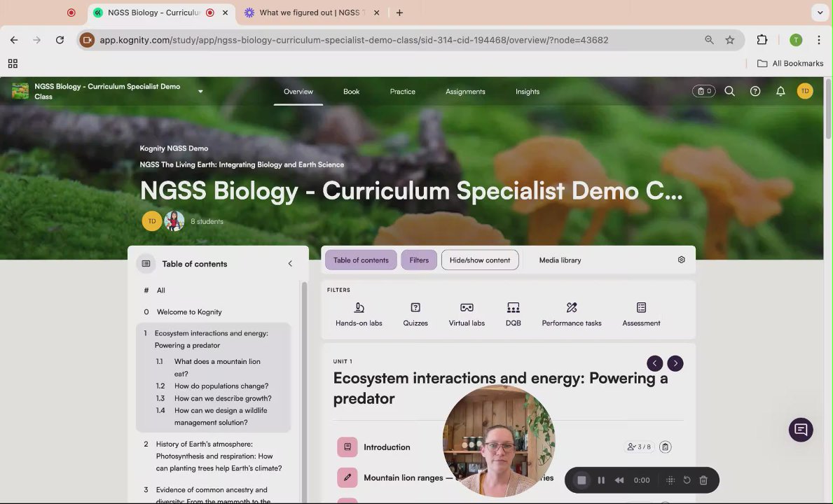The image size is (833, 504).
Task: Filter by Performance tasks
Action: click(572, 314)
